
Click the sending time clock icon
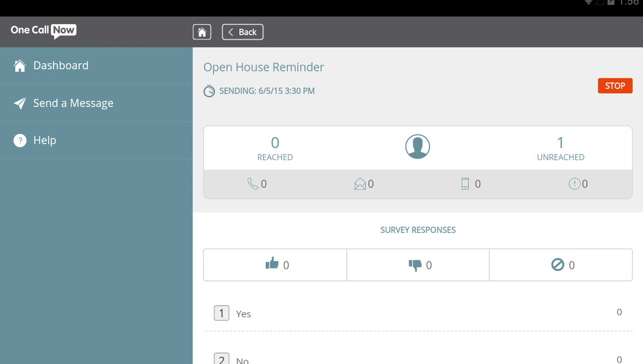(209, 91)
